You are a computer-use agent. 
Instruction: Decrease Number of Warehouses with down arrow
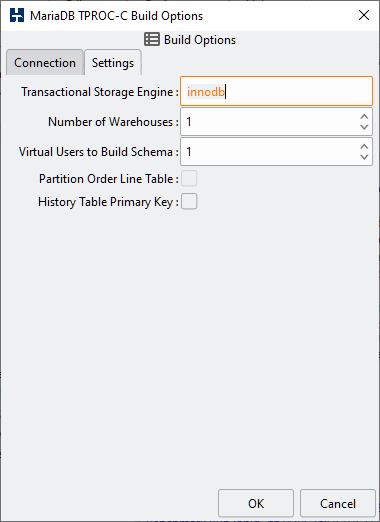pos(364,127)
